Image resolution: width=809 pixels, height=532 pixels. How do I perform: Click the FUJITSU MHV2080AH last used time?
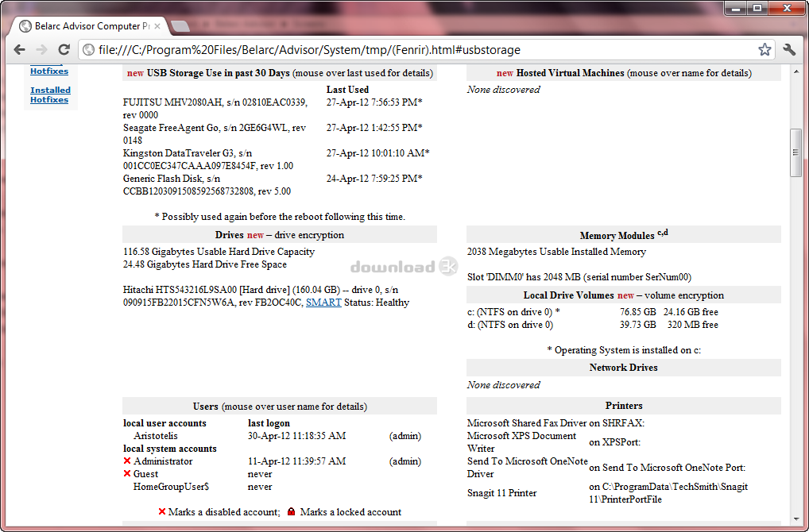374,102
